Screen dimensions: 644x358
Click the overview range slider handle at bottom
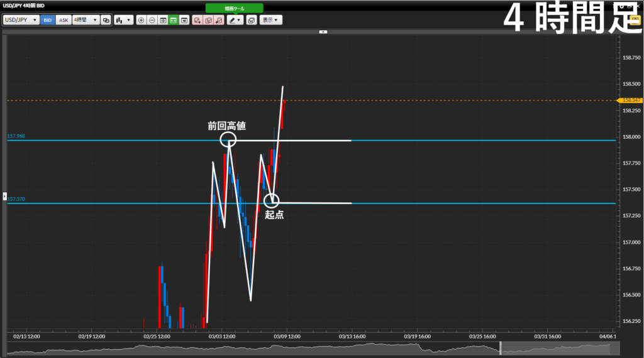(501, 347)
